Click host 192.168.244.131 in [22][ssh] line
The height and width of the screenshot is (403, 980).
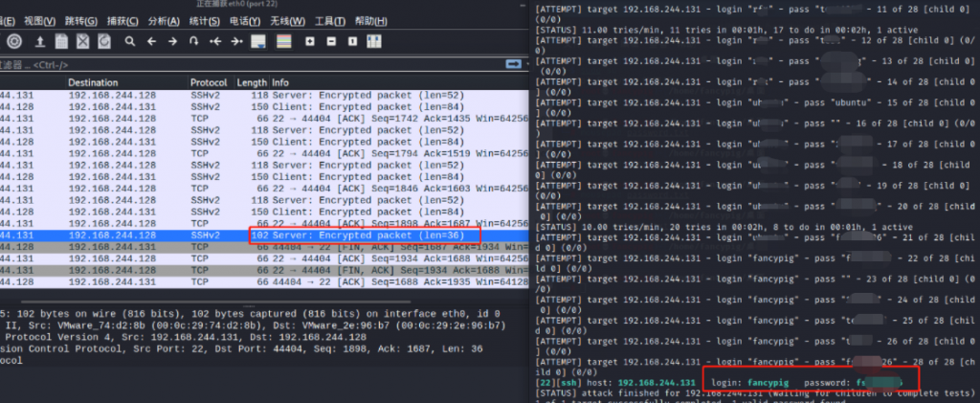pyautogui.click(x=657, y=382)
